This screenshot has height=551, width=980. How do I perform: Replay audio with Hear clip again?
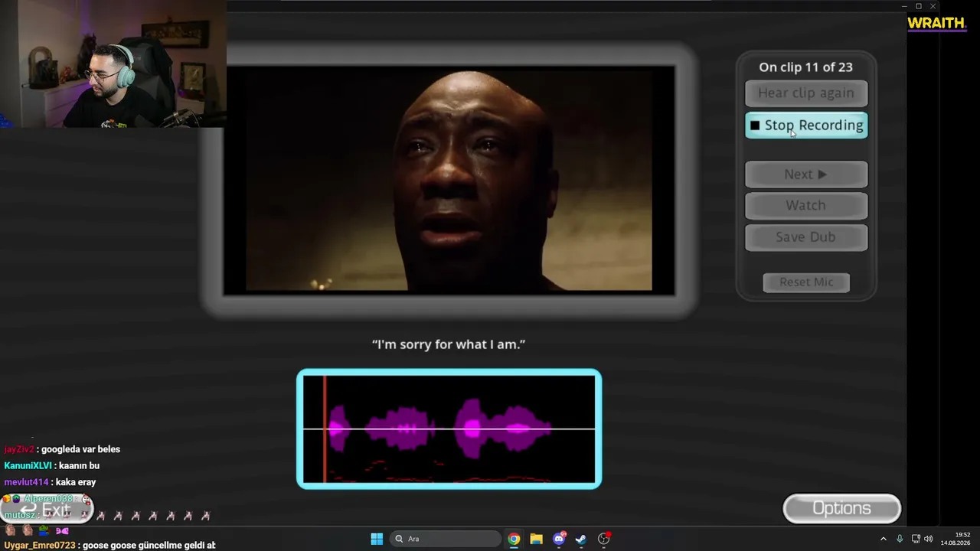tap(806, 93)
